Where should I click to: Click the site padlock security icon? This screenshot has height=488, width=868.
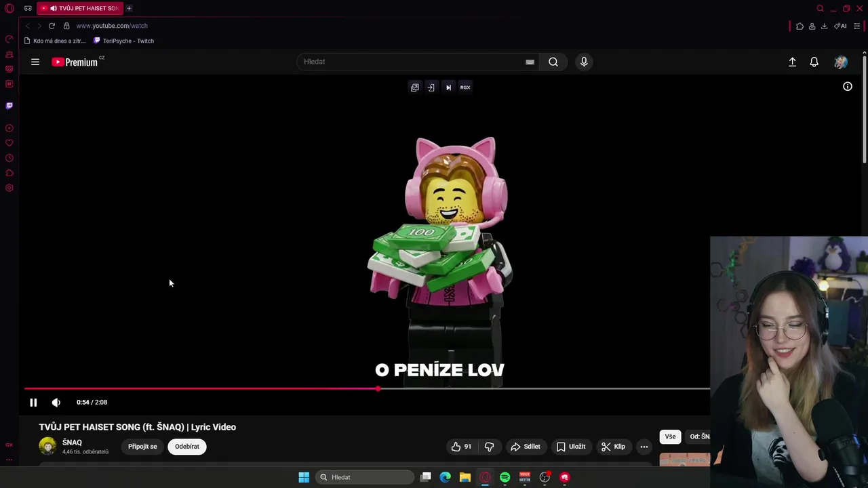coord(66,26)
